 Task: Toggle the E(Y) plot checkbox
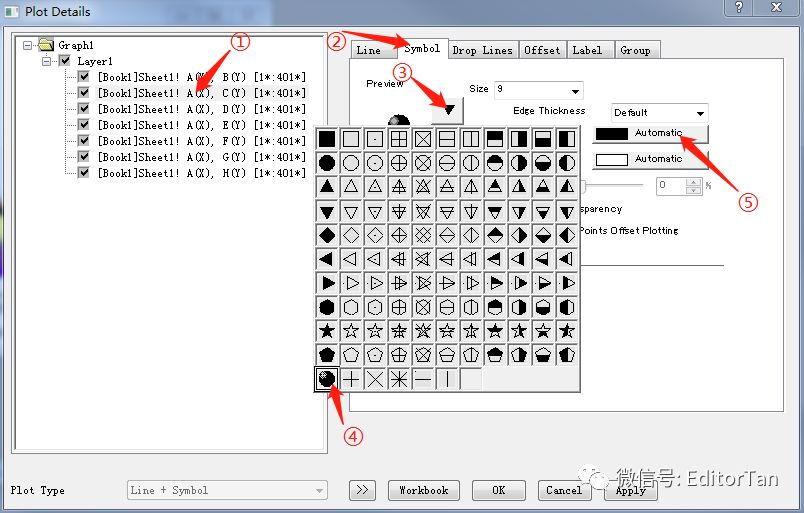click(84, 125)
